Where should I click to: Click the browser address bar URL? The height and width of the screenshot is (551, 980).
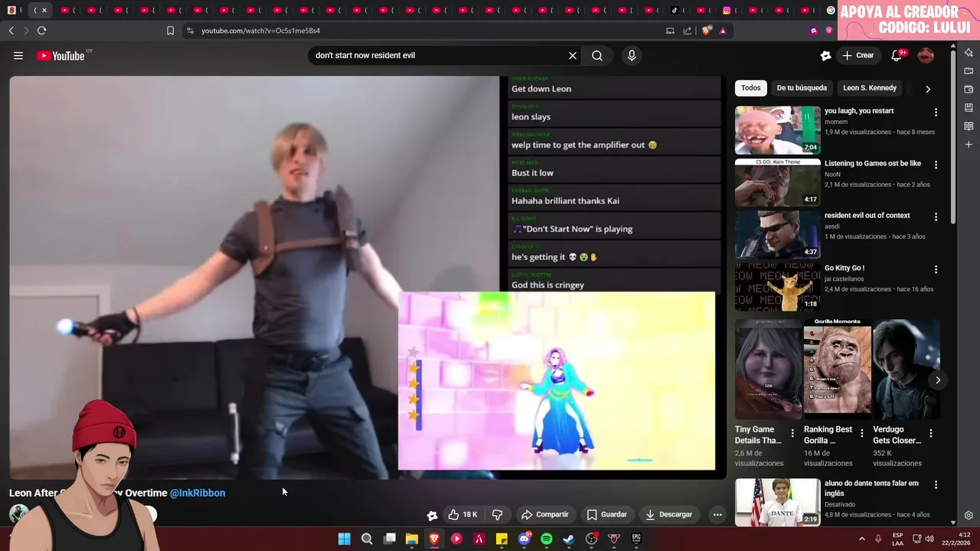click(260, 31)
